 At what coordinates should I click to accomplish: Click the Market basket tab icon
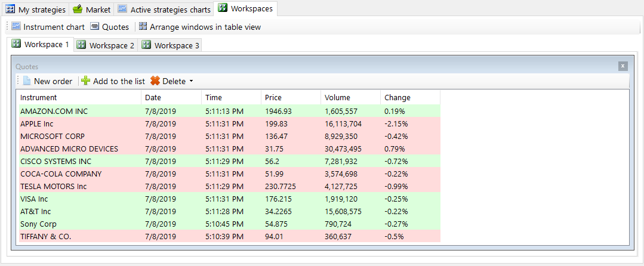point(78,10)
